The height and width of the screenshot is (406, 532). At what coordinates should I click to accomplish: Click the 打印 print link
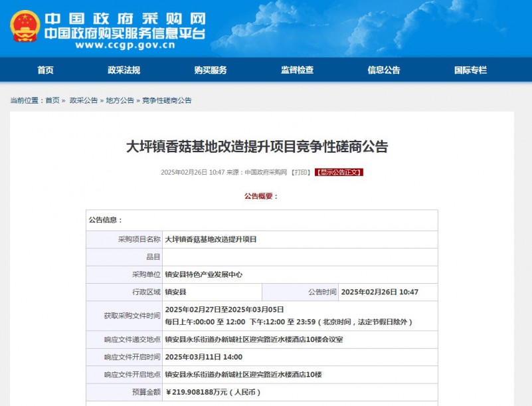pos(301,173)
